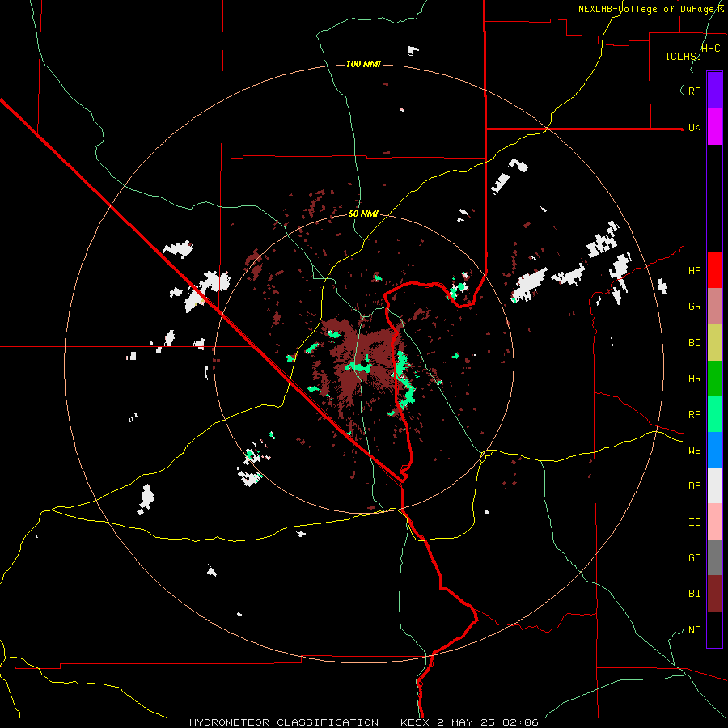The height and width of the screenshot is (728, 728).
Task: Click the "BD" legend label
Action: pyautogui.click(x=695, y=343)
